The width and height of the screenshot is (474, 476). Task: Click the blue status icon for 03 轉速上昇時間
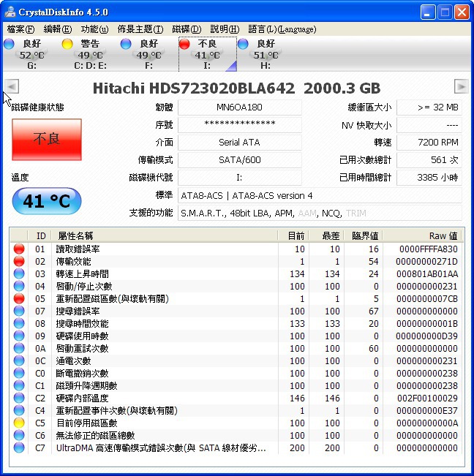coord(19,273)
